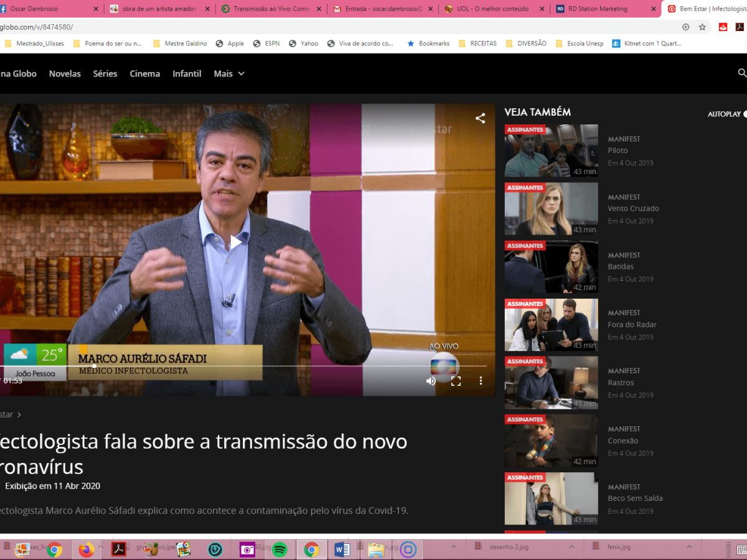This screenshot has width=747, height=560.
Task: Open the Escola Unesp bookmark folder
Action: click(579, 44)
